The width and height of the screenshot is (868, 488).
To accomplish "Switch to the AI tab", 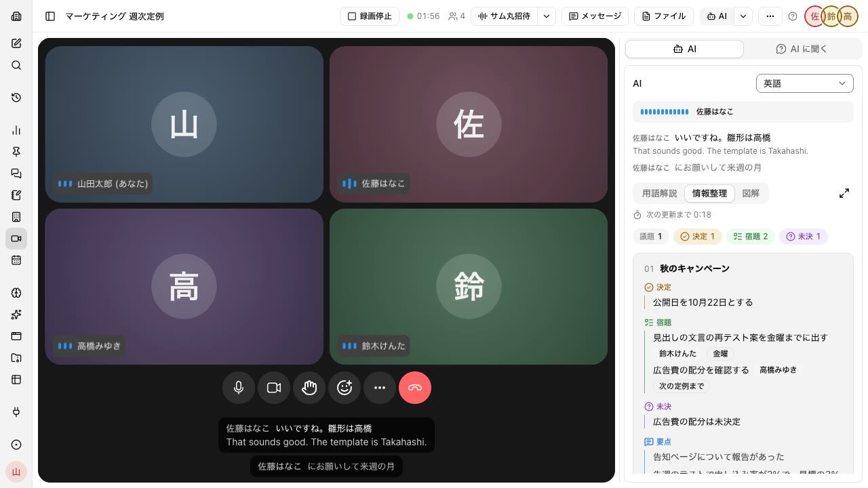I will (684, 49).
